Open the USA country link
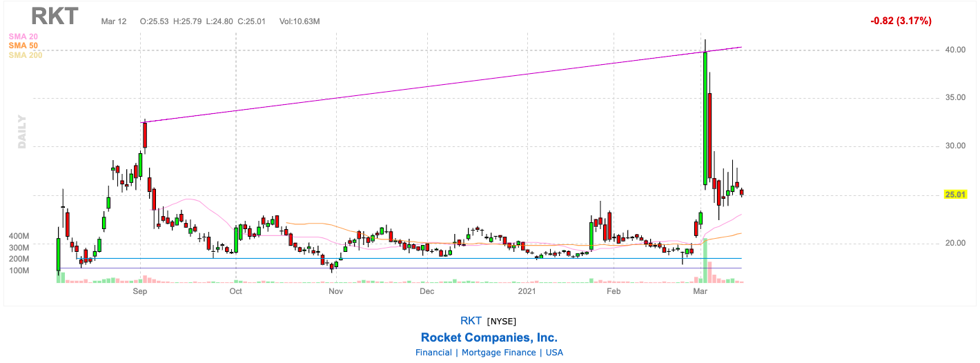Screen dimensions: 980x363 click(x=554, y=353)
